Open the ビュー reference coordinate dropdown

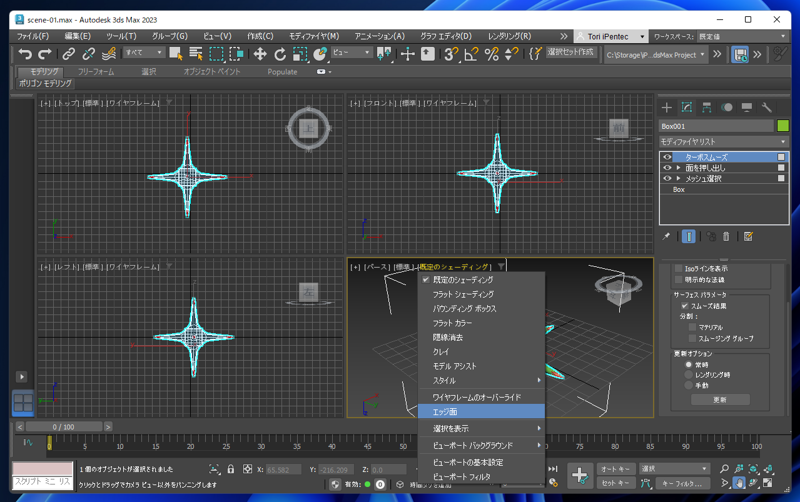coord(351,53)
